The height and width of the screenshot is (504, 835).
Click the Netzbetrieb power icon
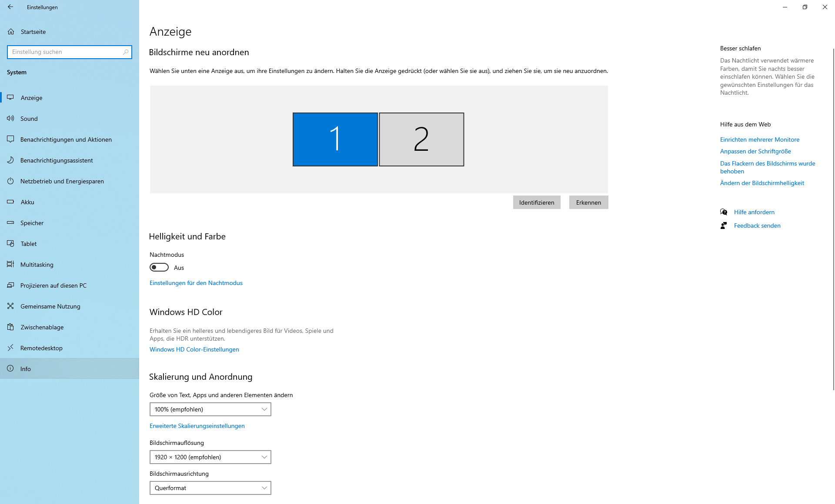pos(10,181)
